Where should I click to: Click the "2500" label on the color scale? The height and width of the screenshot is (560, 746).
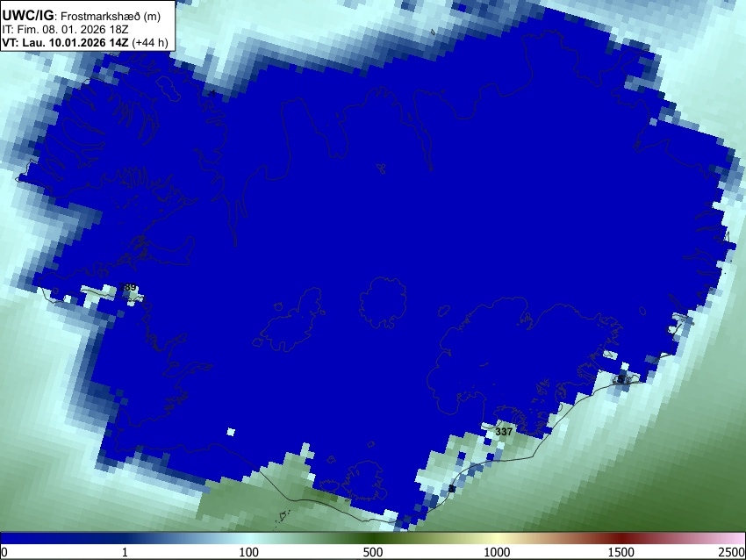[x=732, y=552]
